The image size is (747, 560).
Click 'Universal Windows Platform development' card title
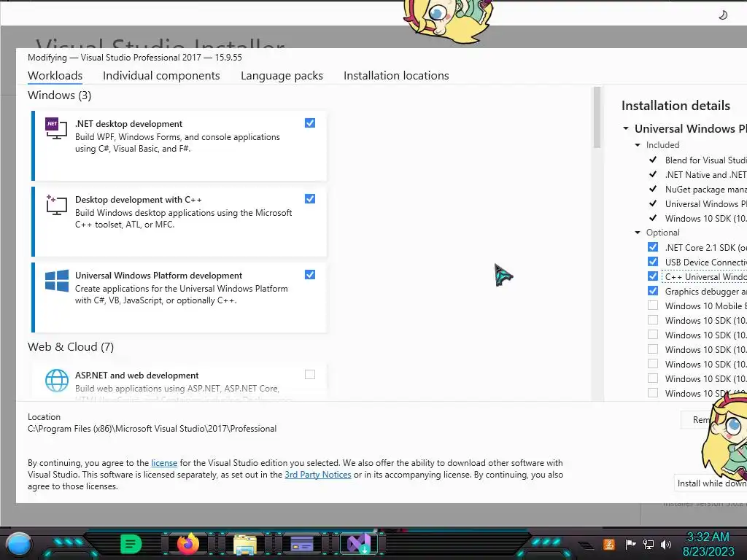click(x=158, y=275)
